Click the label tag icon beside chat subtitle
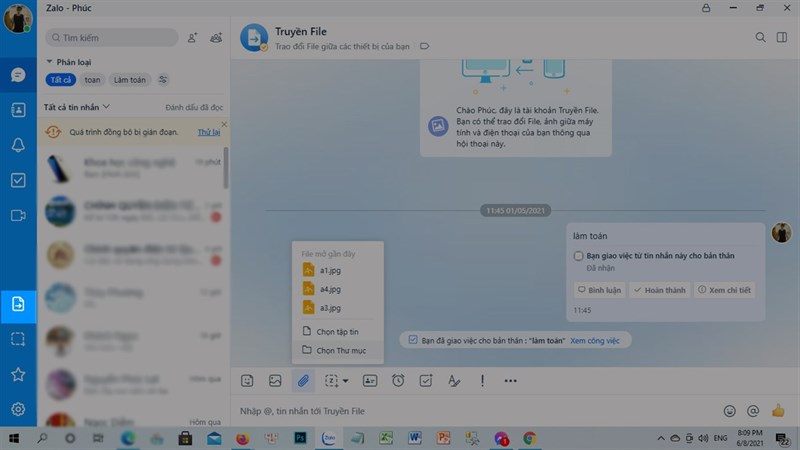 pyautogui.click(x=424, y=46)
